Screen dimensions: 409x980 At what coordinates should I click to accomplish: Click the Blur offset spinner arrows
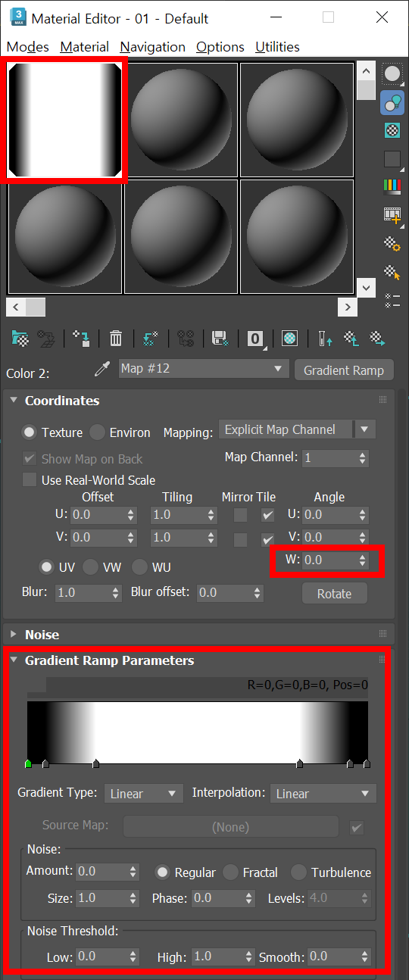click(258, 592)
